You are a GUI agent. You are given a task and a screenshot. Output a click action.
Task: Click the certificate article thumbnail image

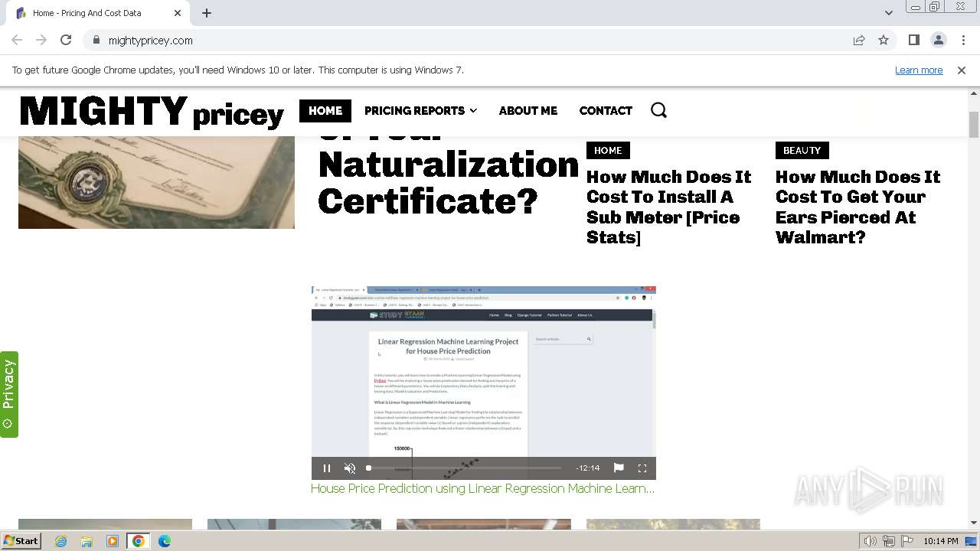tap(156, 182)
